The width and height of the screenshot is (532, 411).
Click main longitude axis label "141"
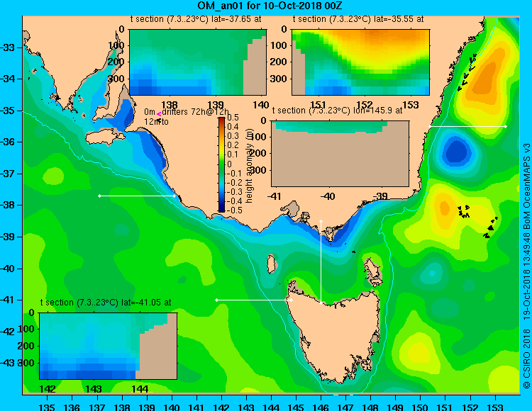[196, 407]
